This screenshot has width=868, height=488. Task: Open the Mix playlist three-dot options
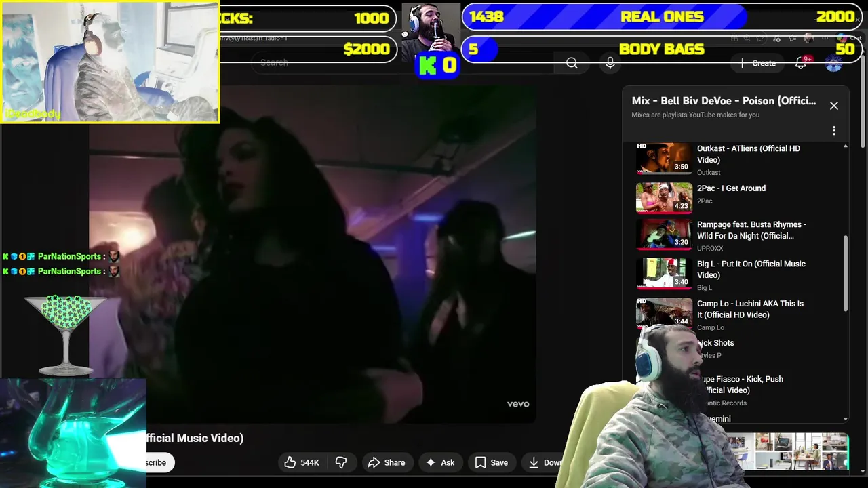click(x=834, y=131)
